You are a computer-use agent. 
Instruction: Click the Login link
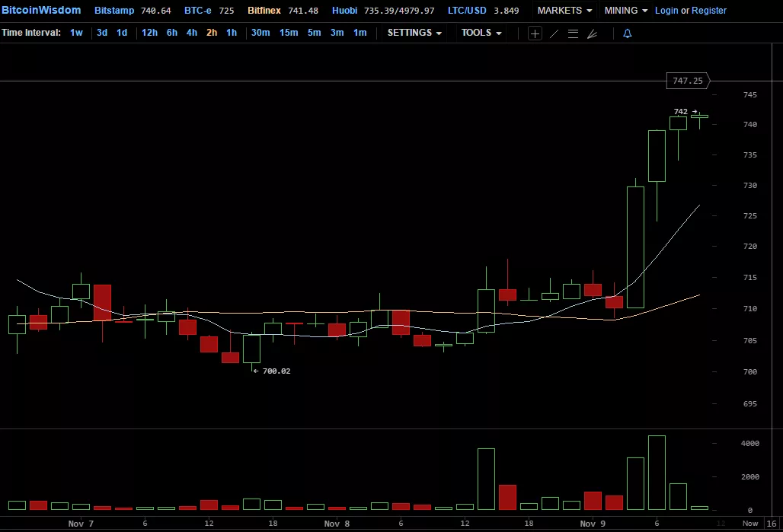pos(666,11)
